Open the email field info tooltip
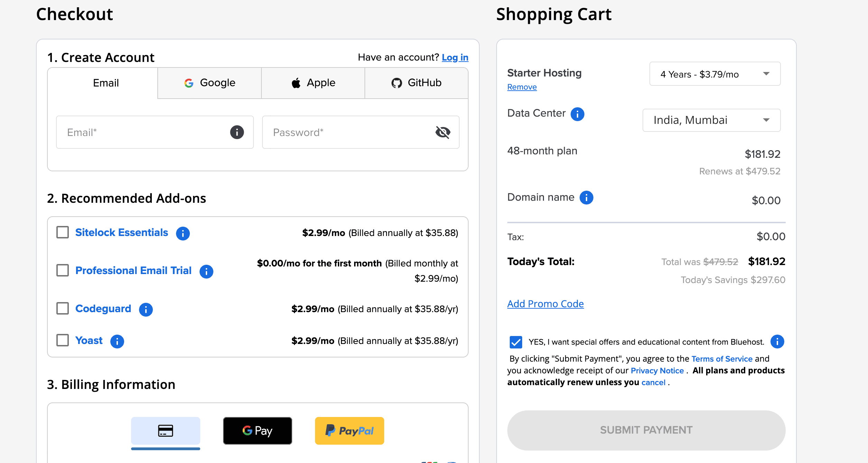 (x=237, y=132)
